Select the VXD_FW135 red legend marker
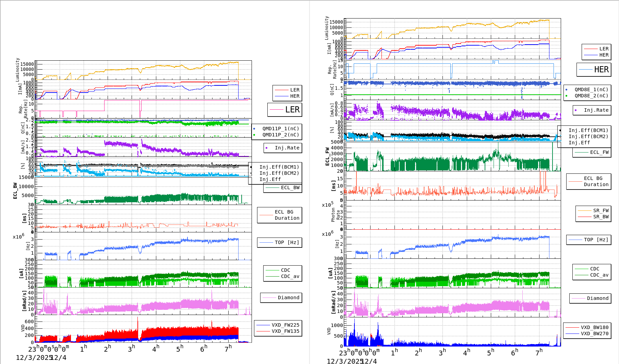 click(x=264, y=331)
